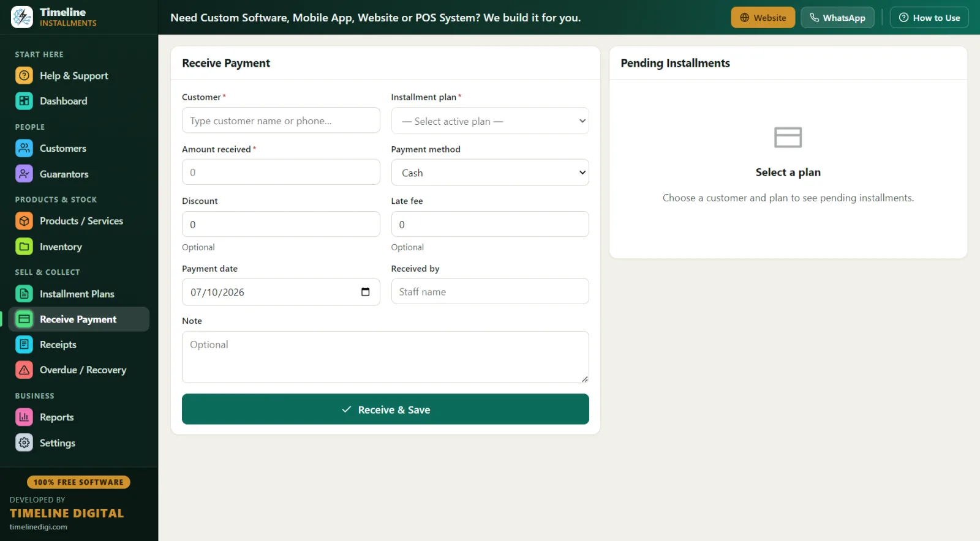Click the checkmark icon on Receive & Save
Viewport: 980px width, 541px height.
(x=347, y=409)
